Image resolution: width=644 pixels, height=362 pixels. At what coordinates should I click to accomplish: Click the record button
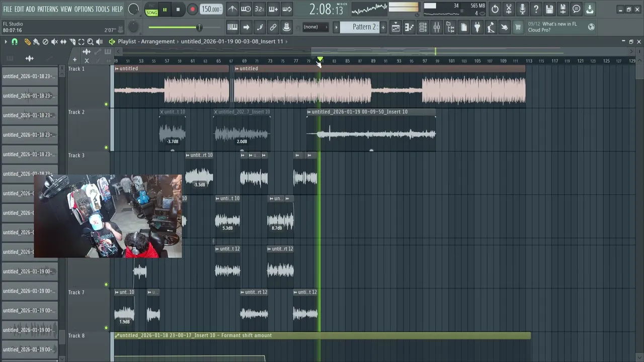(192, 10)
